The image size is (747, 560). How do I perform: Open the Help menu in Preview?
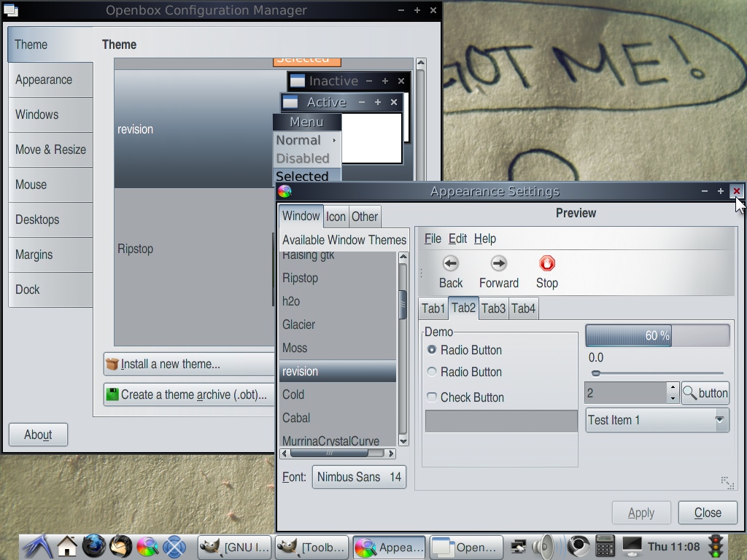coord(485,238)
